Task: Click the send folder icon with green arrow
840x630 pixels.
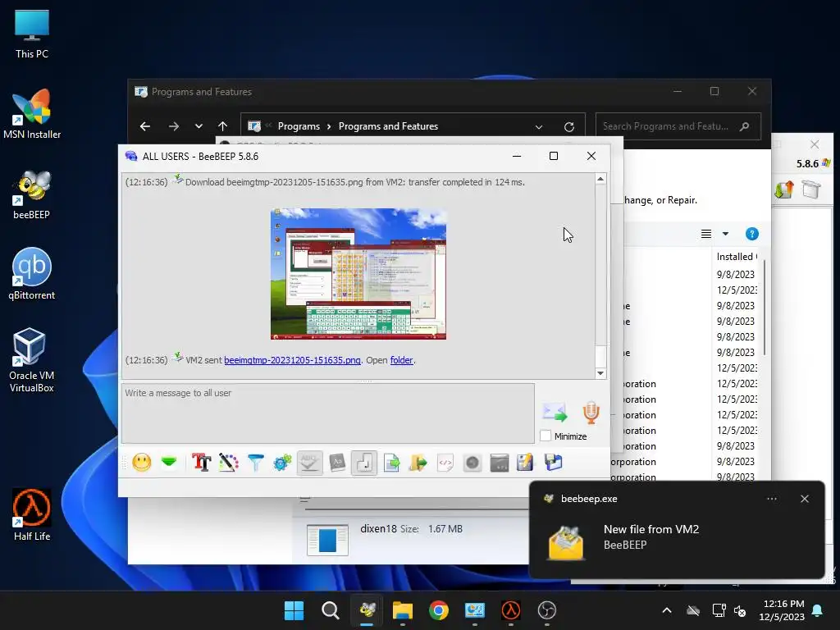Action: point(418,463)
